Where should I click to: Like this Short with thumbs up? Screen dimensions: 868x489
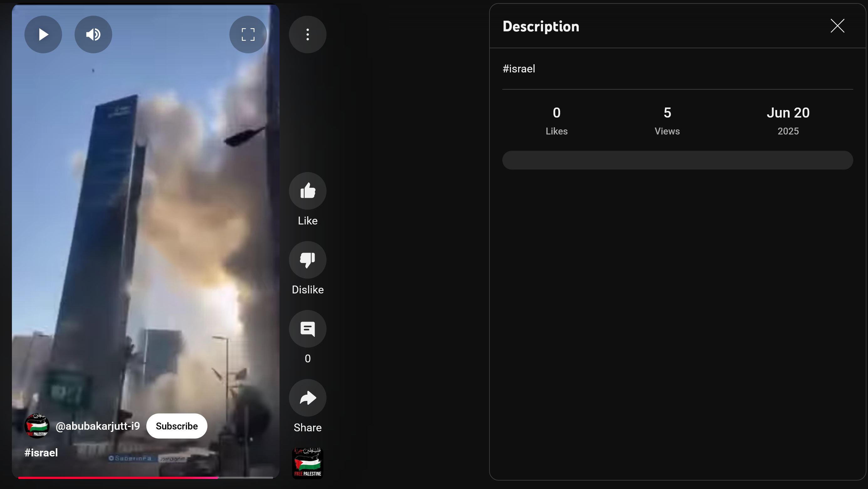pos(308,191)
